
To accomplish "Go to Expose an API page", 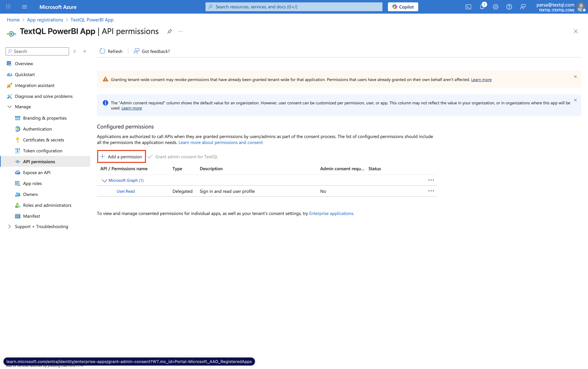I will pyautogui.click(x=37, y=173).
